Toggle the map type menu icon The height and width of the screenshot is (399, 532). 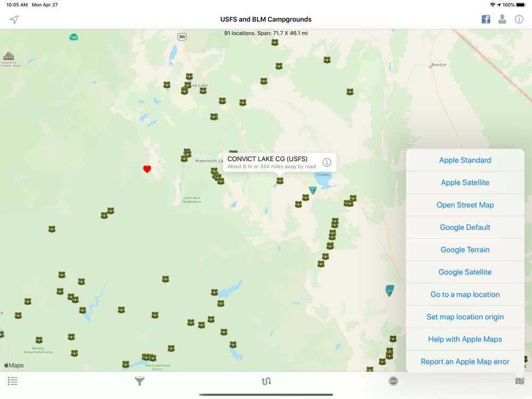click(x=519, y=381)
